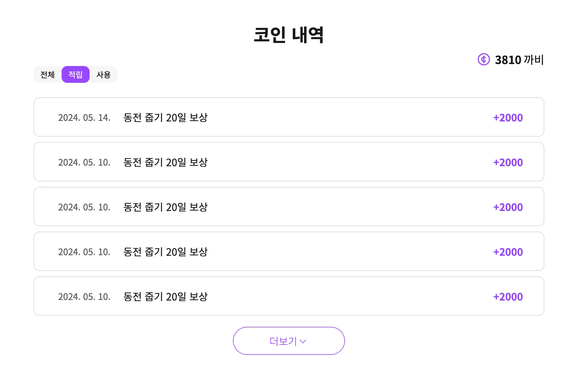Click the chevron arrow inside 더보기
This screenshot has width=588, height=371.
pyautogui.click(x=303, y=341)
